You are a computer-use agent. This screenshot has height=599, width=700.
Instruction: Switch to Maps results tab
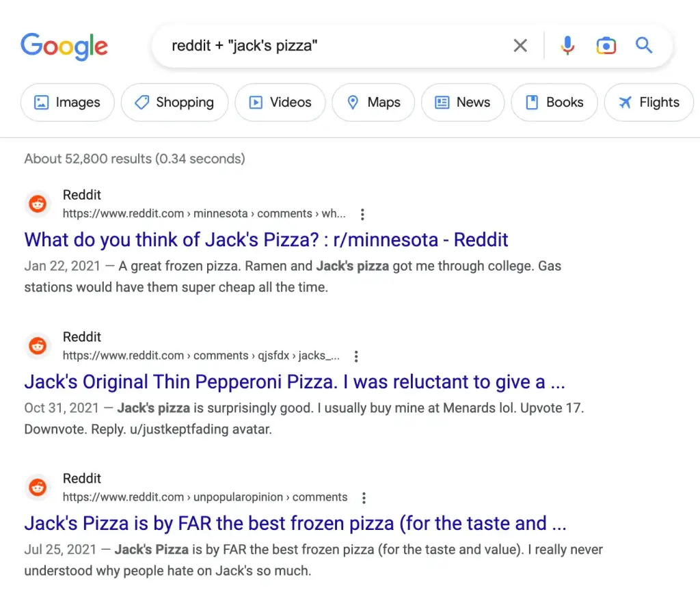pos(373,103)
